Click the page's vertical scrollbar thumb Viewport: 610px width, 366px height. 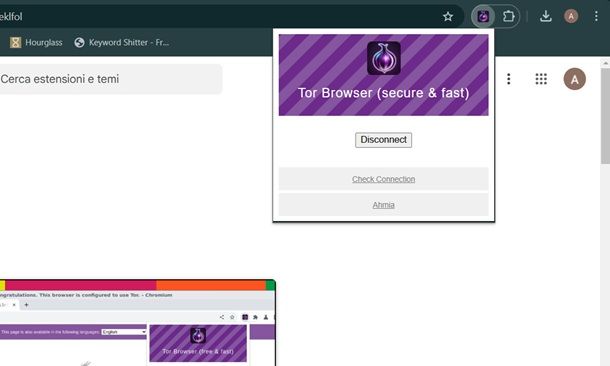coord(605,116)
